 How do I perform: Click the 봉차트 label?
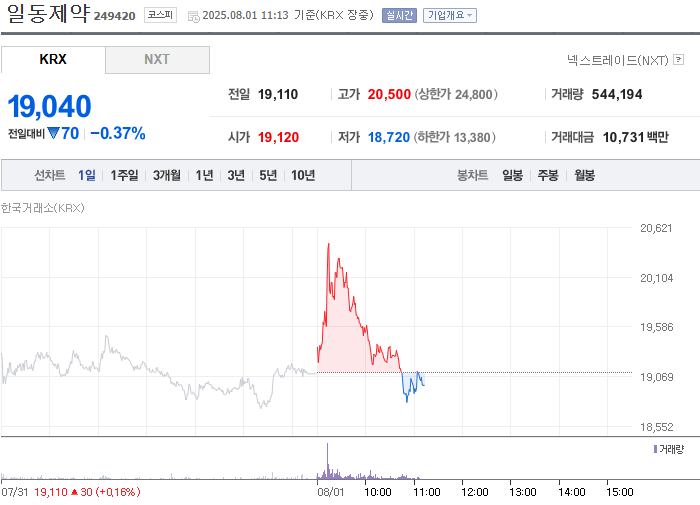472,175
